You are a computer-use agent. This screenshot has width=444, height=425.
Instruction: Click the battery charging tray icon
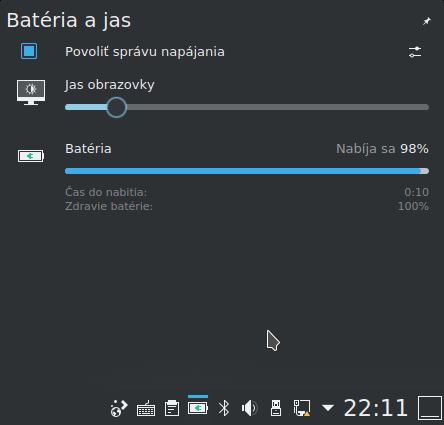point(198,408)
